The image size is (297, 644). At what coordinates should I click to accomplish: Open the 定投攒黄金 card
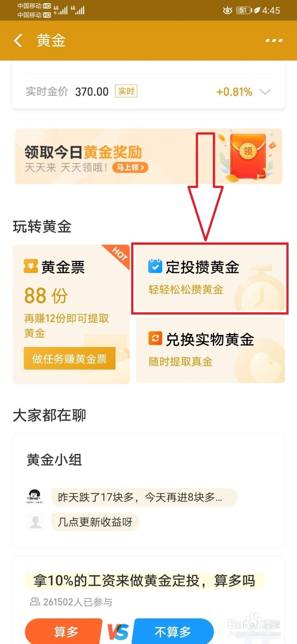[x=210, y=278]
